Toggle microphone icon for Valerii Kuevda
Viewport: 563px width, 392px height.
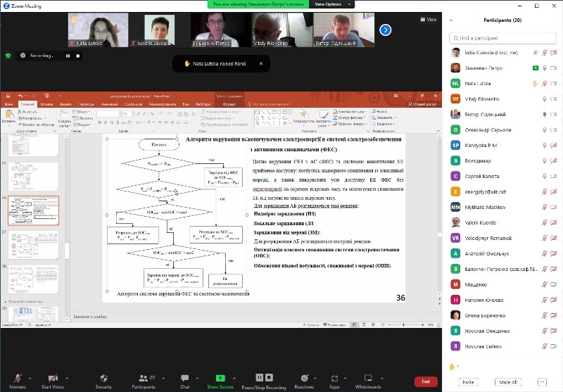[544, 222]
